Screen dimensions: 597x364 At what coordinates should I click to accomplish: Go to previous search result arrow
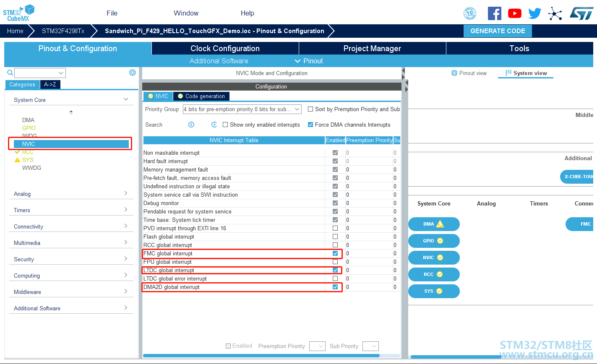[191, 125]
